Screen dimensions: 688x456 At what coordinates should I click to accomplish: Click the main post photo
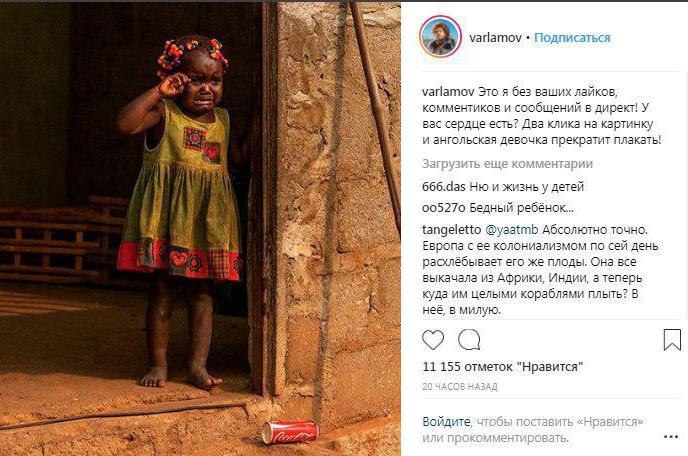200,229
